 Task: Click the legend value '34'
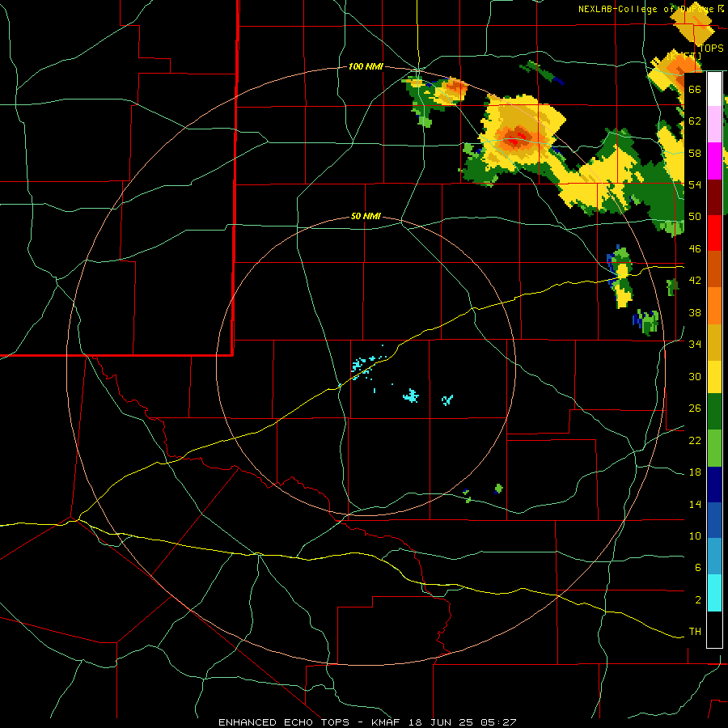coord(695,344)
